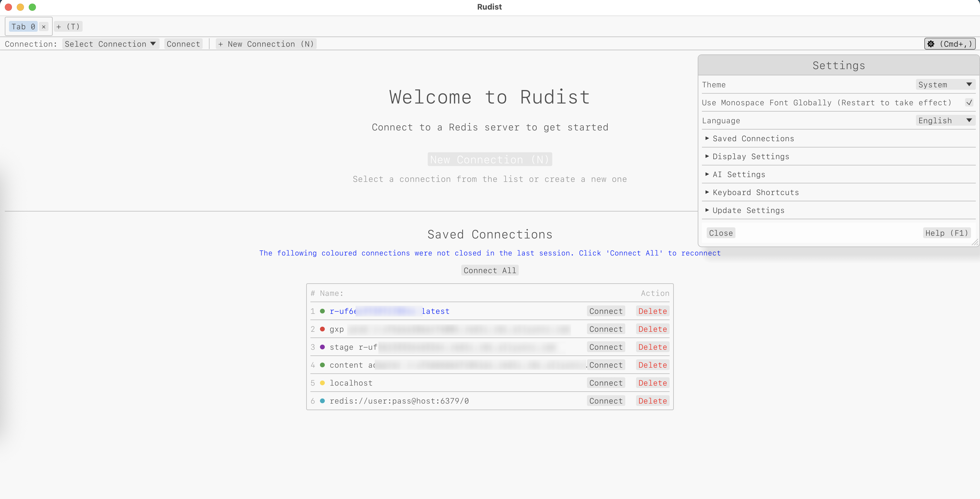Close Tab 0 with the x icon
Image resolution: width=980 pixels, height=499 pixels.
[44, 27]
